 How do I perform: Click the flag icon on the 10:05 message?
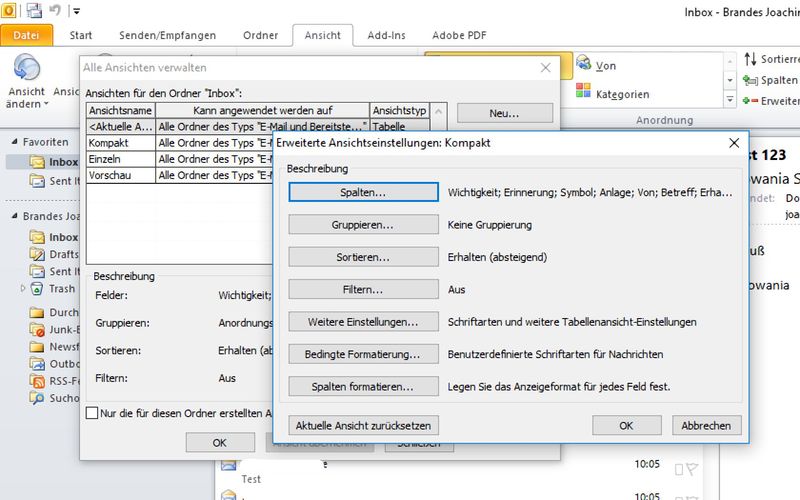692,469
